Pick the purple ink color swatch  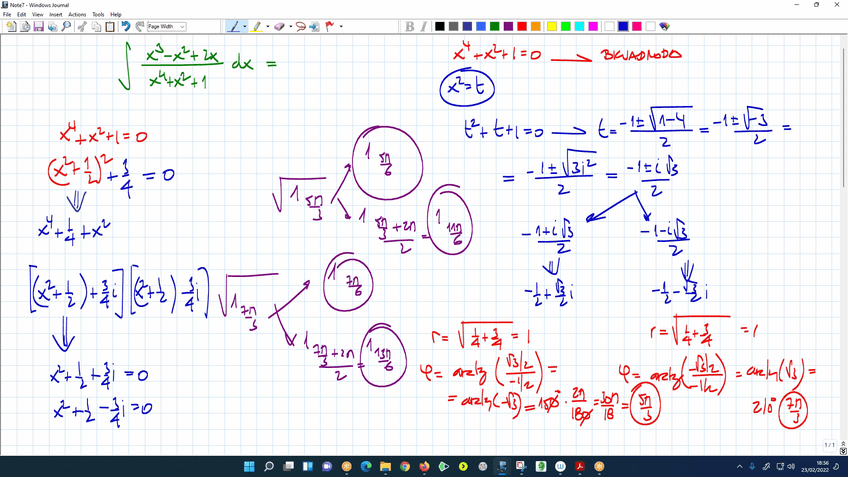(508, 26)
